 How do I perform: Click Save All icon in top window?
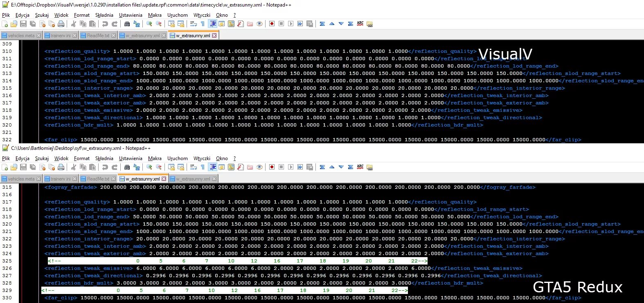(32, 24)
